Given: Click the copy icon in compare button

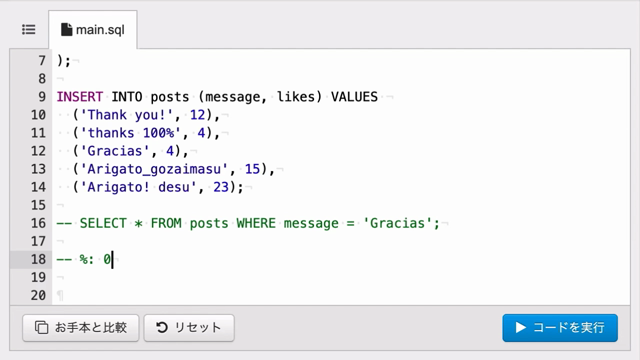Looking at the screenshot, I should (41, 327).
